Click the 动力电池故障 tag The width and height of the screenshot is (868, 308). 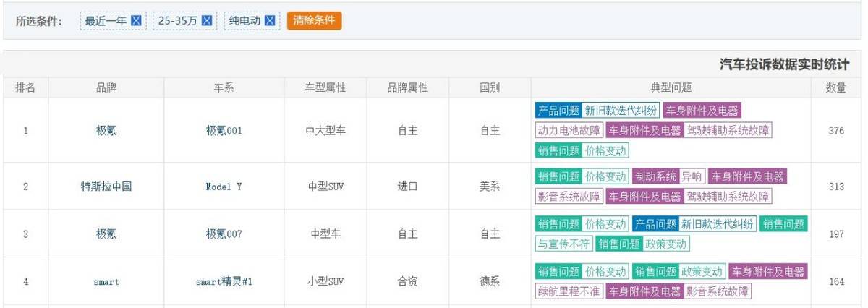pyautogui.click(x=569, y=131)
